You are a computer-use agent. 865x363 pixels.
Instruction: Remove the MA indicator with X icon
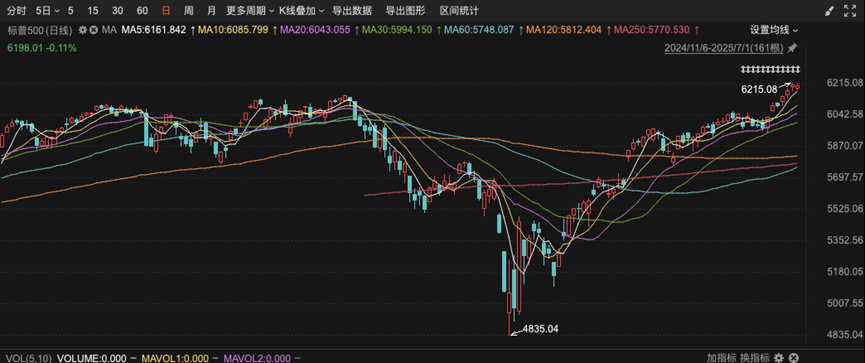[x=94, y=30]
